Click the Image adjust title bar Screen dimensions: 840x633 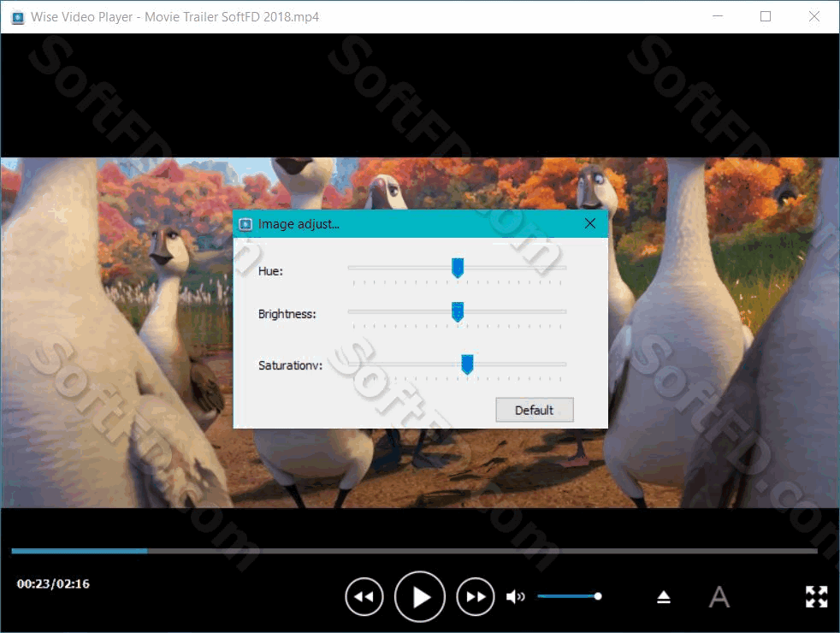point(421,224)
